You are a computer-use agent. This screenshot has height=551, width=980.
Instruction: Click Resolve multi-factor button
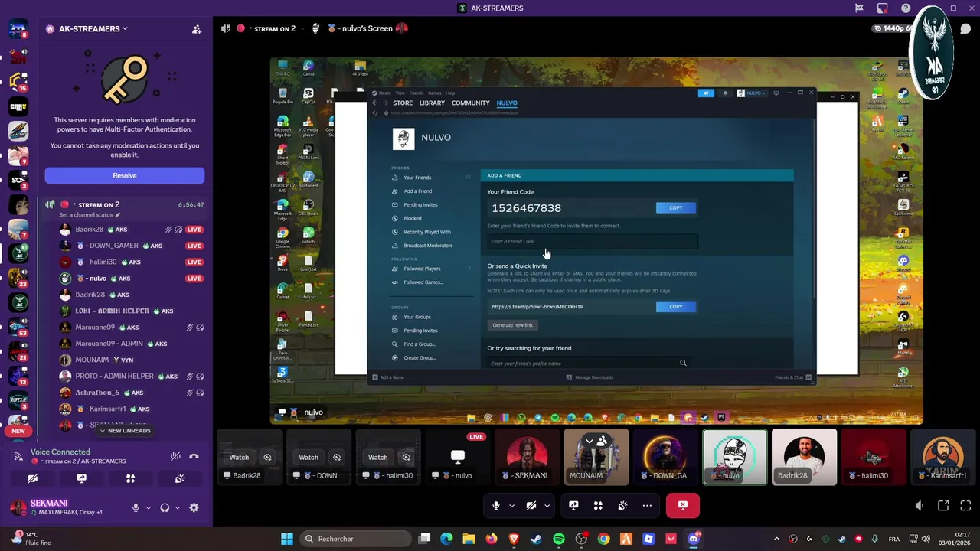pyautogui.click(x=125, y=175)
